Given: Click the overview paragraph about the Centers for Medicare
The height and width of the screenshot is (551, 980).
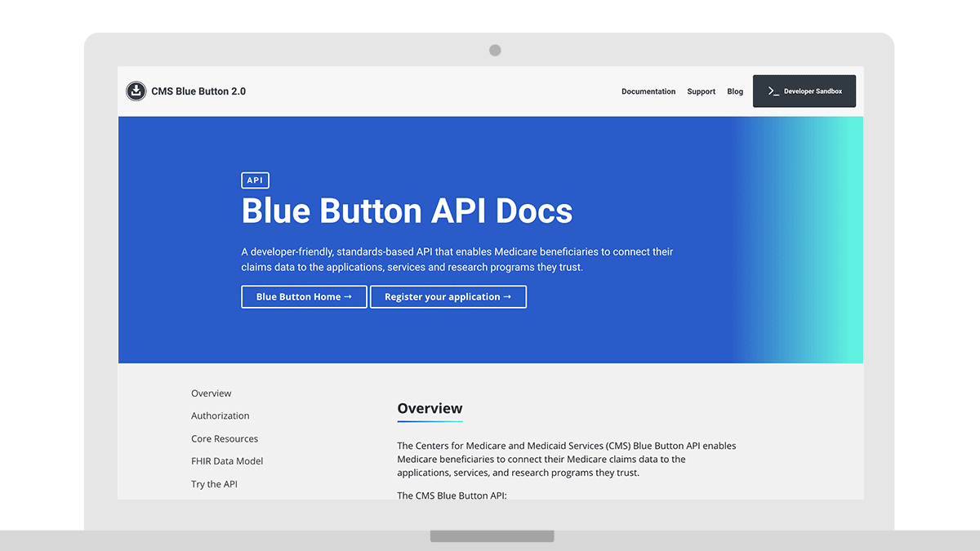Looking at the screenshot, I should [567, 459].
